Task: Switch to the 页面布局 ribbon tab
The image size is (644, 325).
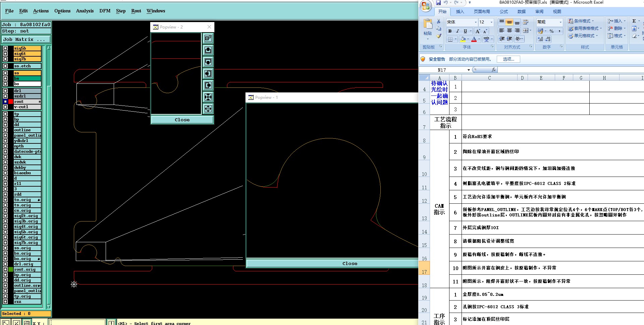Action: [x=482, y=12]
